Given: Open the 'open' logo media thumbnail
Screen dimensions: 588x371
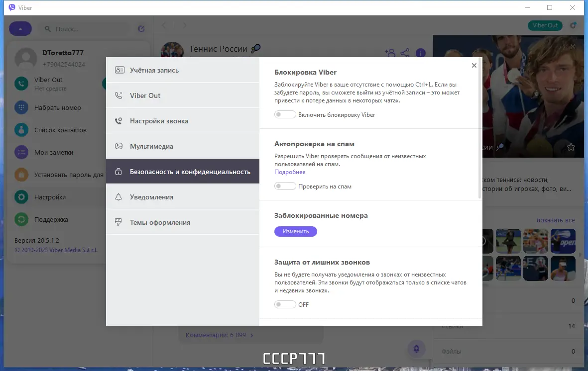Looking at the screenshot, I should click(x=563, y=241).
